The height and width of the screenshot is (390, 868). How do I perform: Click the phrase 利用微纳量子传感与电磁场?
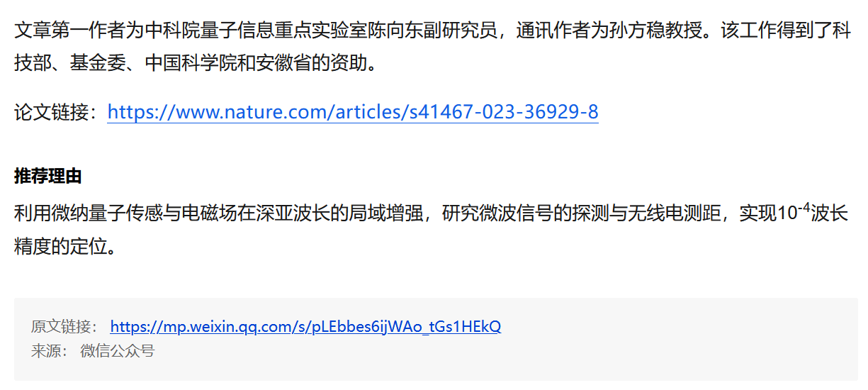pos(126,213)
